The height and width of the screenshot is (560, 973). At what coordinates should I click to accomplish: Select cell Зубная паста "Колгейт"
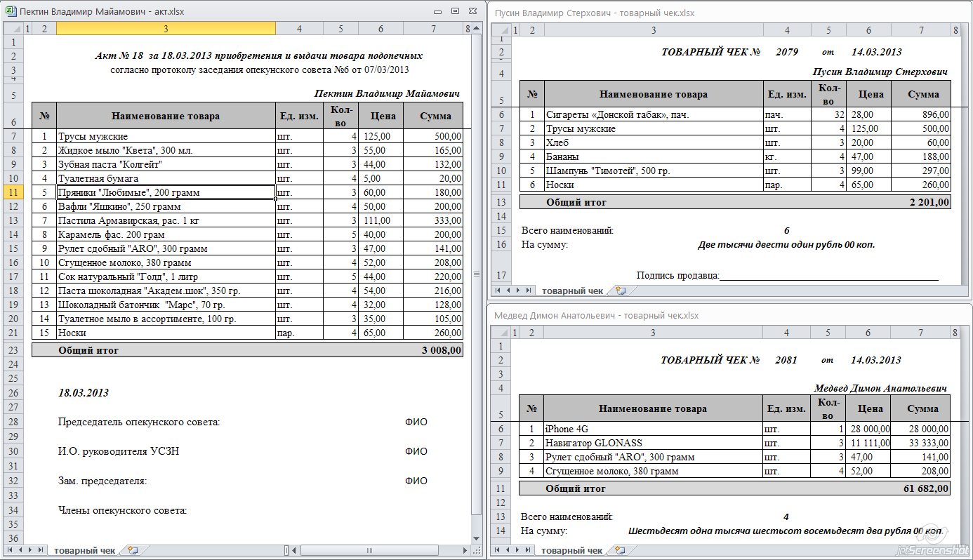(x=166, y=164)
